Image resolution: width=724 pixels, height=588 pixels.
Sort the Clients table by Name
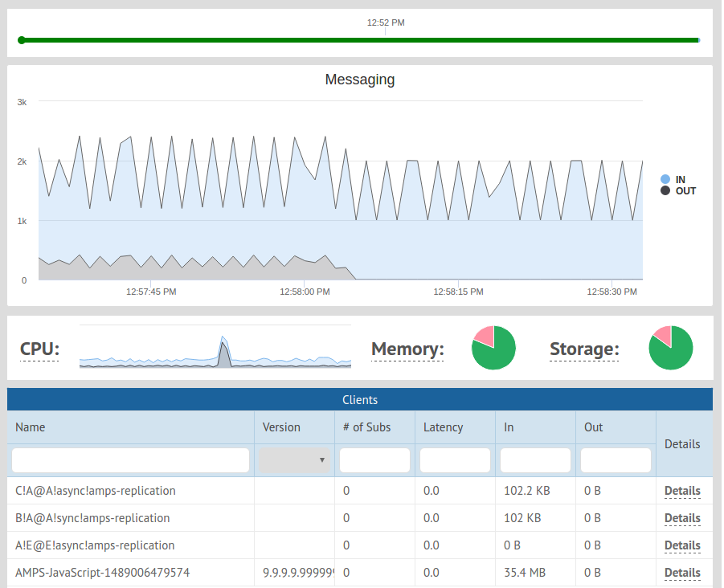point(30,427)
